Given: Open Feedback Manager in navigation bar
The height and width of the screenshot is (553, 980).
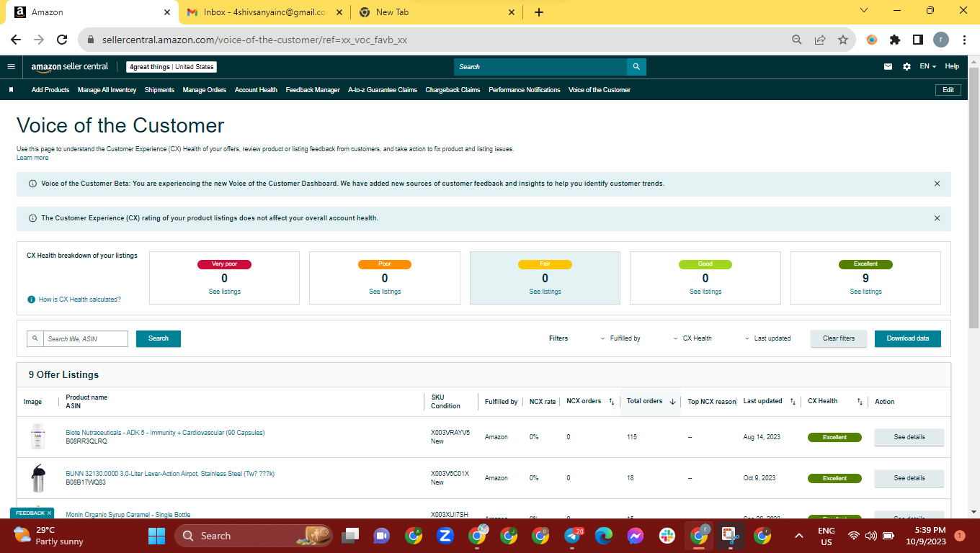Looking at the screenshot, I should (x=313, y=90).
